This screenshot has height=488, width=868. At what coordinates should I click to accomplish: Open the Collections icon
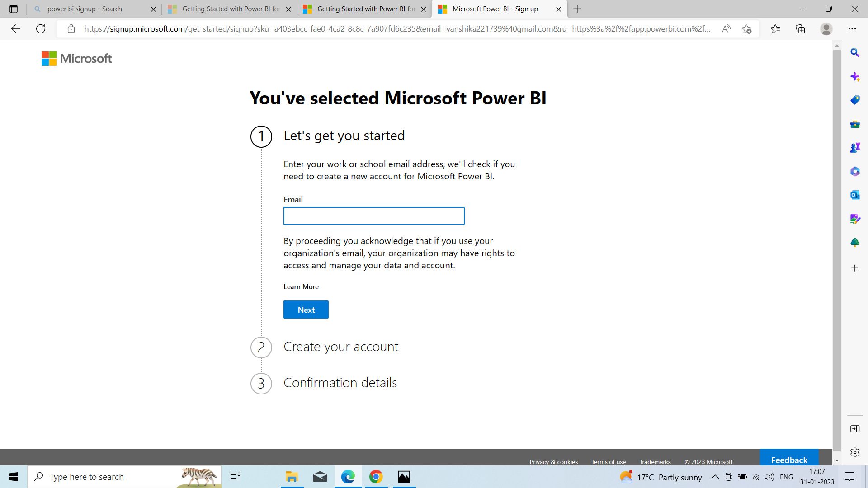(x=800, y=29)
